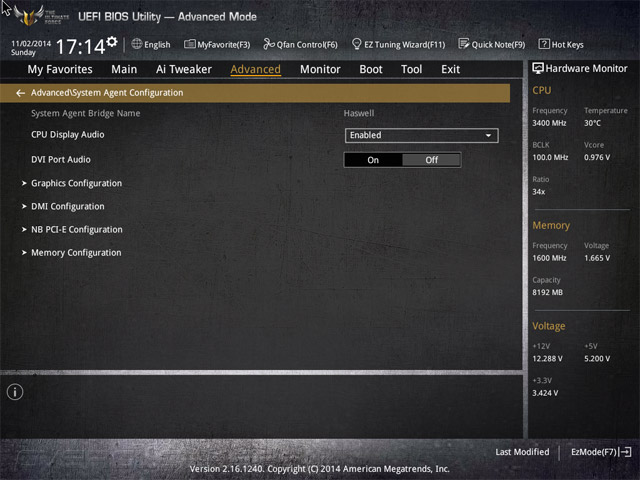Click the CPU temperature 30°C value
The width and height of the screenshot is (640, 480).
[x=592, y=123]
